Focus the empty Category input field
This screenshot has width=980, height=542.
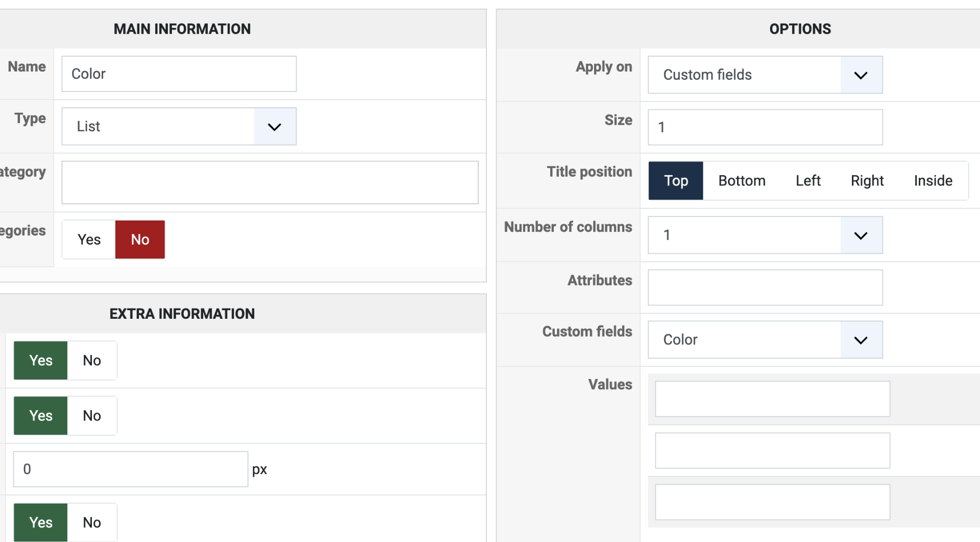[269, 182]
